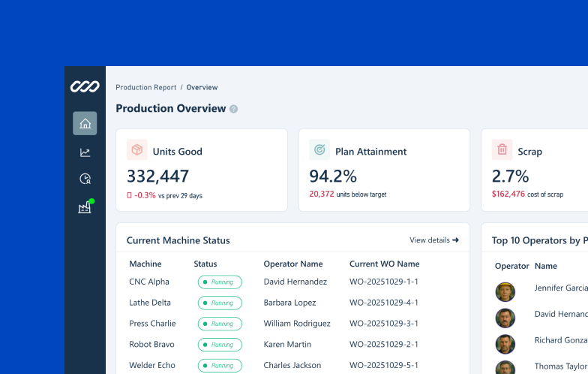Open the clock with user sidebar icon
This screenshot has height=374, width=588.
(x=85, y=179)
